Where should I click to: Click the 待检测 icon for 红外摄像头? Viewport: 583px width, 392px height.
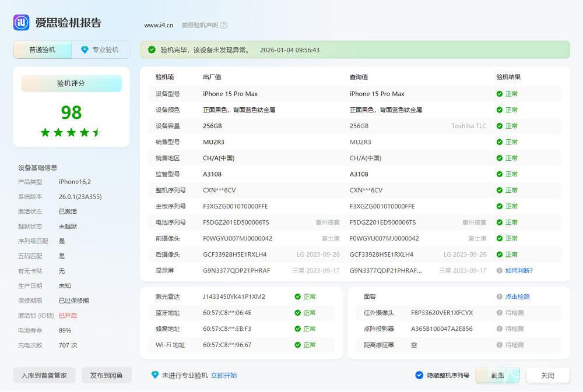[500, 313]
